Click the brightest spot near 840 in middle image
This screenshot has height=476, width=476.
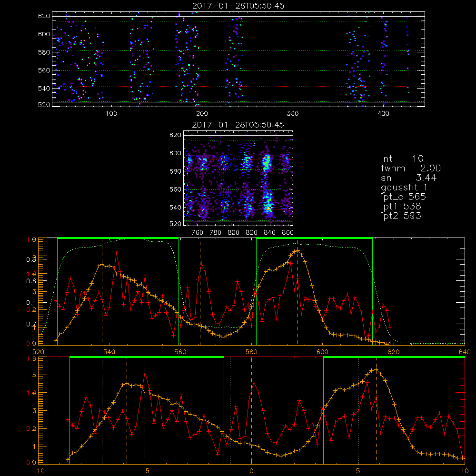pyautogui.click(x=268, y=209)
